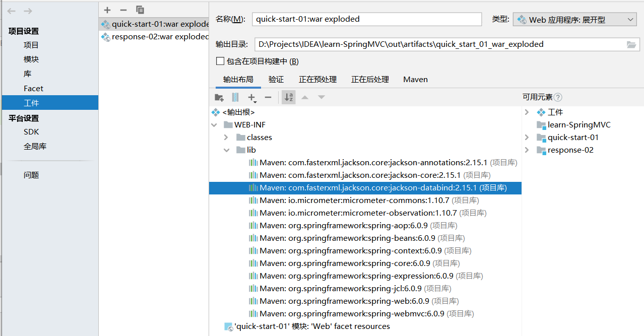Toggle sort elements by names
The width and height of the screenshot is (644, 336).
point(289,97)
